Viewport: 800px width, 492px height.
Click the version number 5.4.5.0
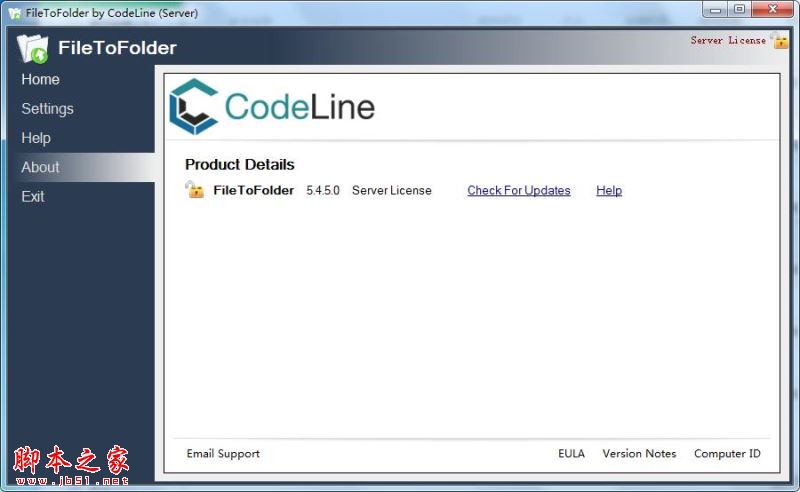tap(323, 190)
